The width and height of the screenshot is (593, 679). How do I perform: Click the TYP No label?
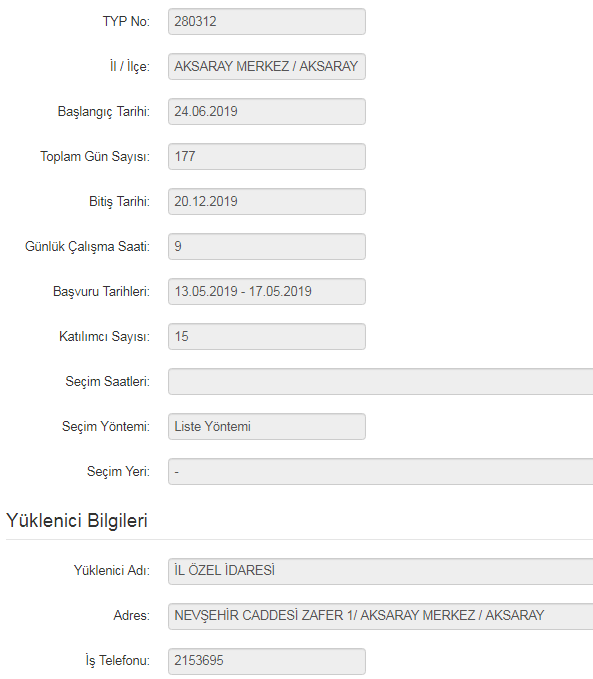pos(126,22)
